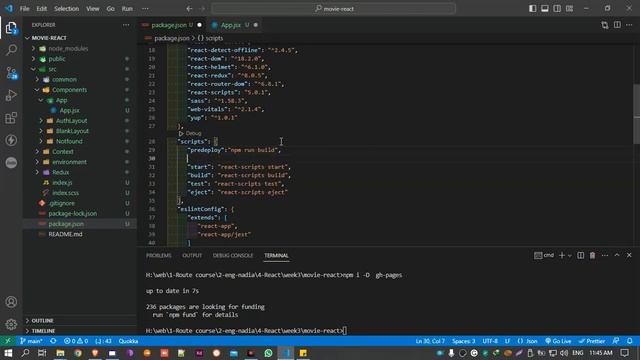Open the remote window status bar icon
The height and width of the screenshot is (360, 640).
pos(8,341)
